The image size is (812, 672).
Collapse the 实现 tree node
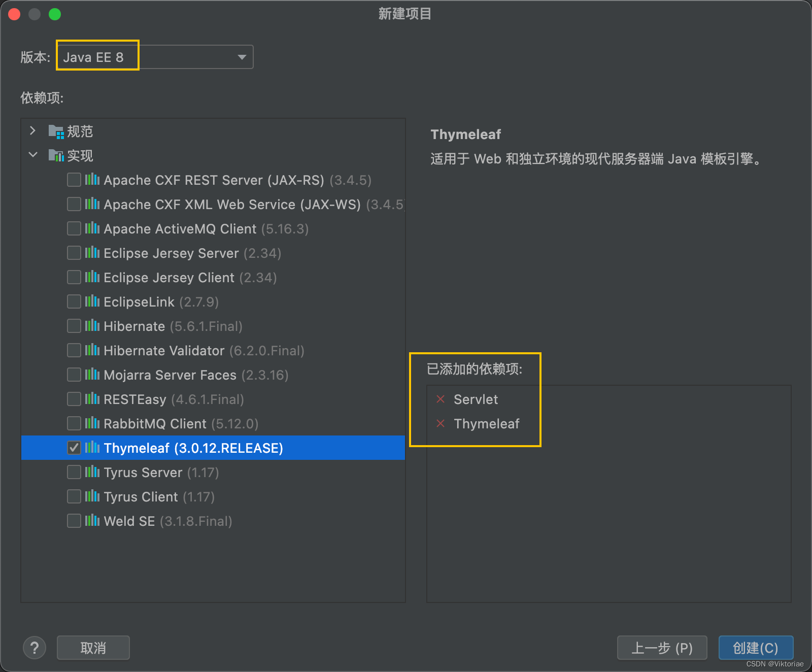pyautogui.click(x=33, y=155)
